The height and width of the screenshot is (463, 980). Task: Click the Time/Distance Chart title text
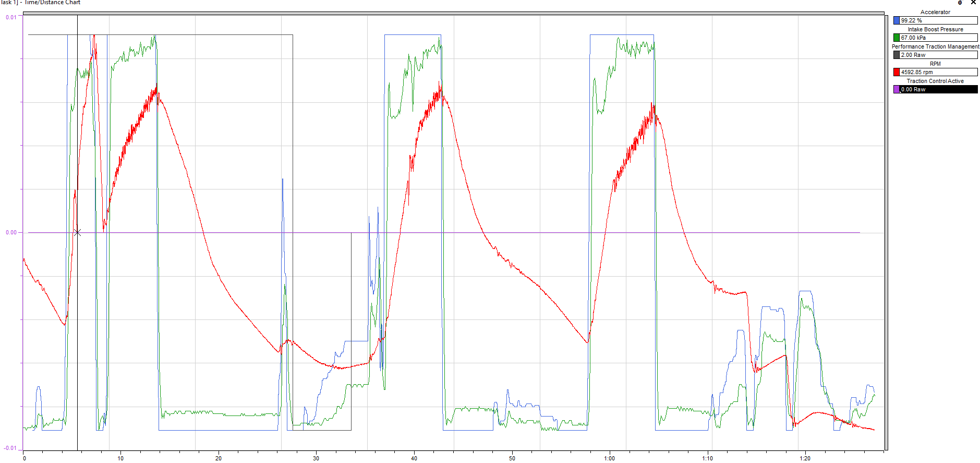[x=52, y=3]
